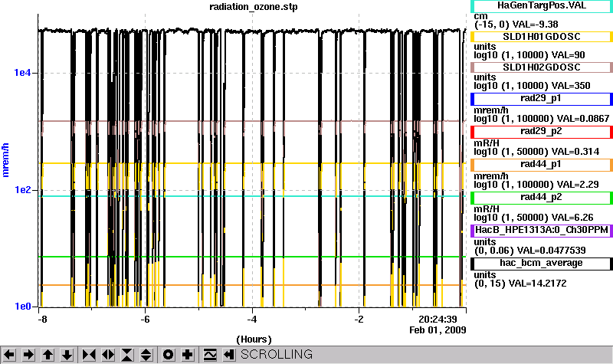Click the SCROLLING status text

click(277, 354)
